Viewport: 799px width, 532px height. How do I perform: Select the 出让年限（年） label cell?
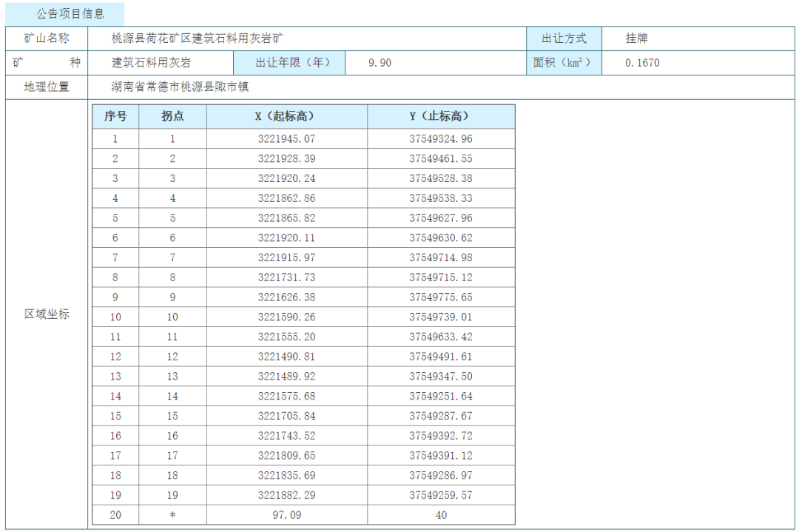click(x=289, y=63)
